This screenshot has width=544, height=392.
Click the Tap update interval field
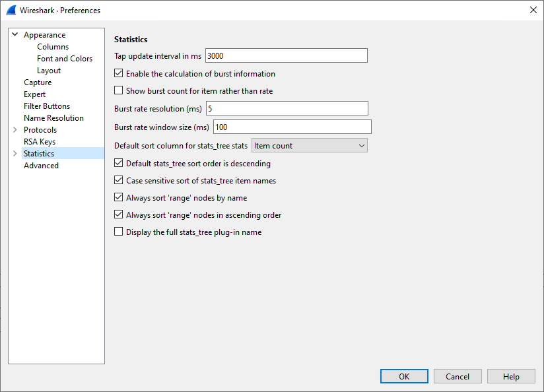(286, 56)
